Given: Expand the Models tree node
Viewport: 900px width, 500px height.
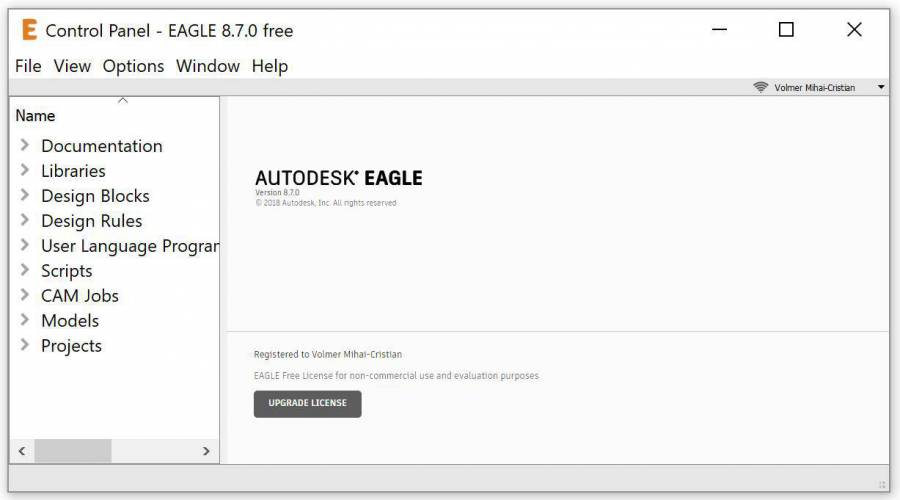Looking at the screenshot, I should 25,320.
